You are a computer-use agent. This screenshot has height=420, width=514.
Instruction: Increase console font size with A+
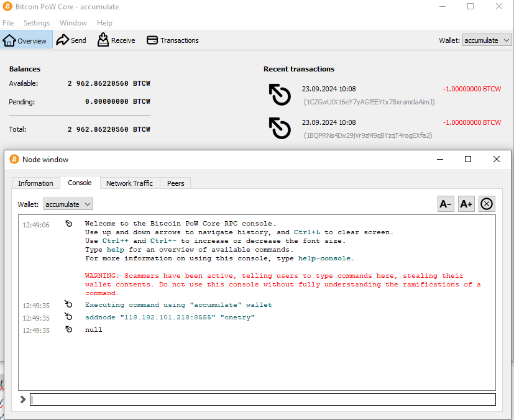(466, 204)
